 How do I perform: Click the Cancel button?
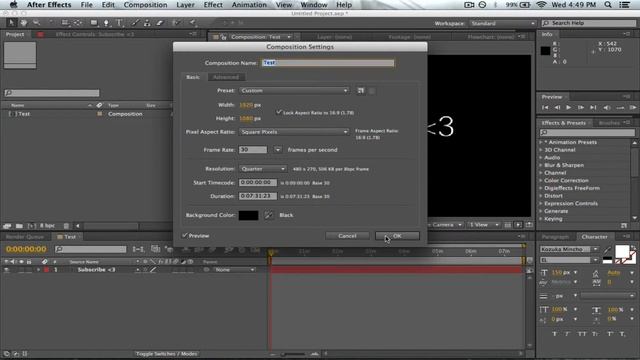click(347, 236)
